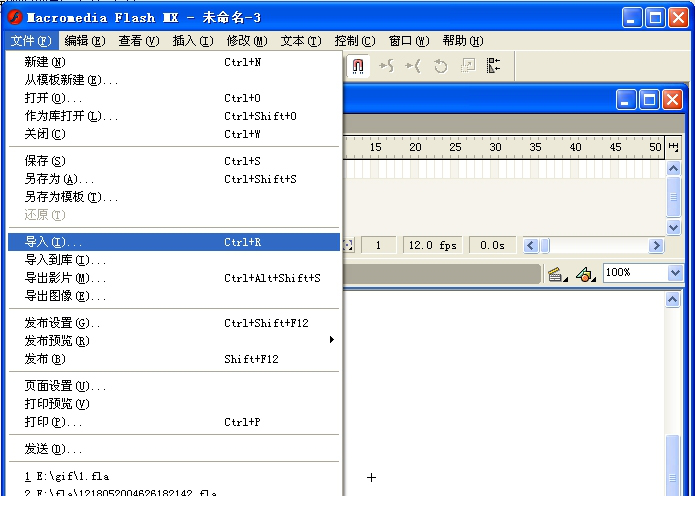Image resolution: width=695 pixels, height=515 pixels.
Task: Close the inner document window
Action: click(673, 100)
